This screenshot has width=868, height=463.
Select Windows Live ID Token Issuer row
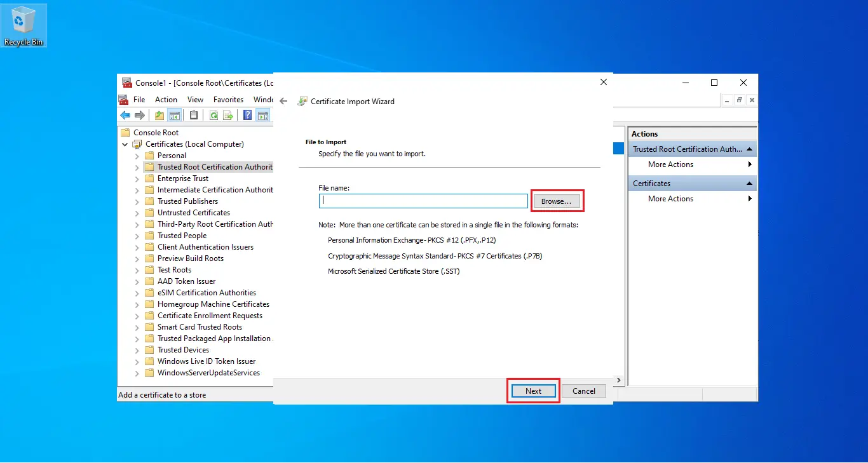click(x=207, y=361)
